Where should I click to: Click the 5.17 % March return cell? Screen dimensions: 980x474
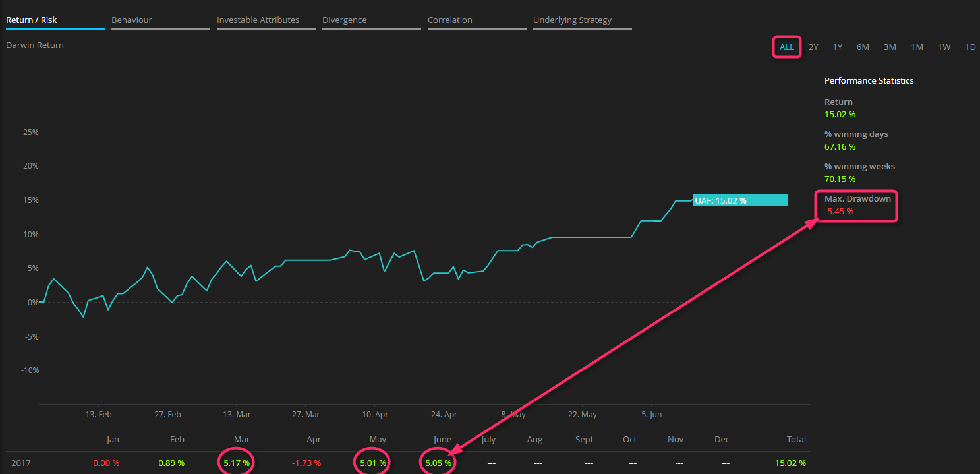(237, 463)
